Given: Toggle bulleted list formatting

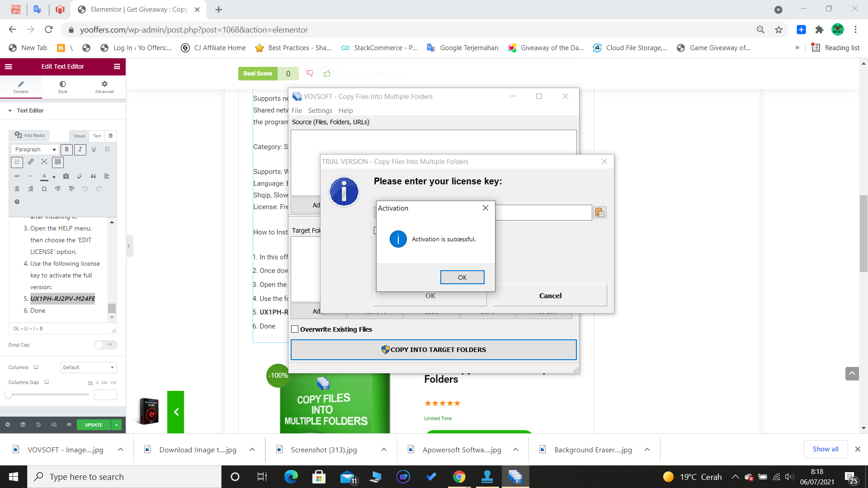Looking at the screenshot, I should coord(107,150).
